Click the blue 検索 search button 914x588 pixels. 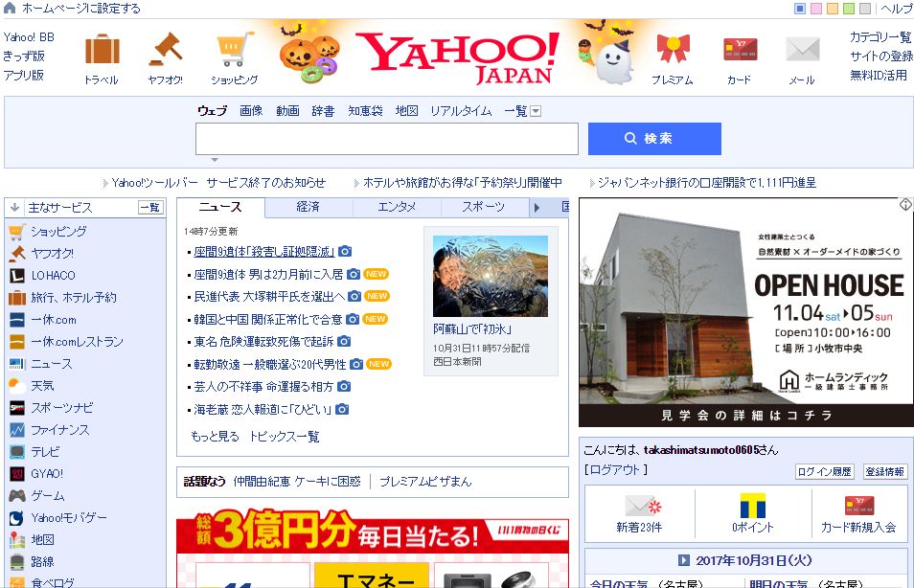click(654, 139)
